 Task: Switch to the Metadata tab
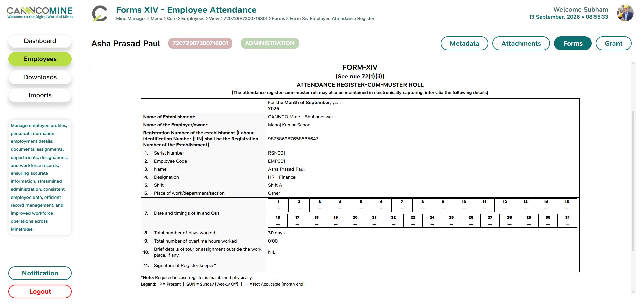tap(464, 43)
